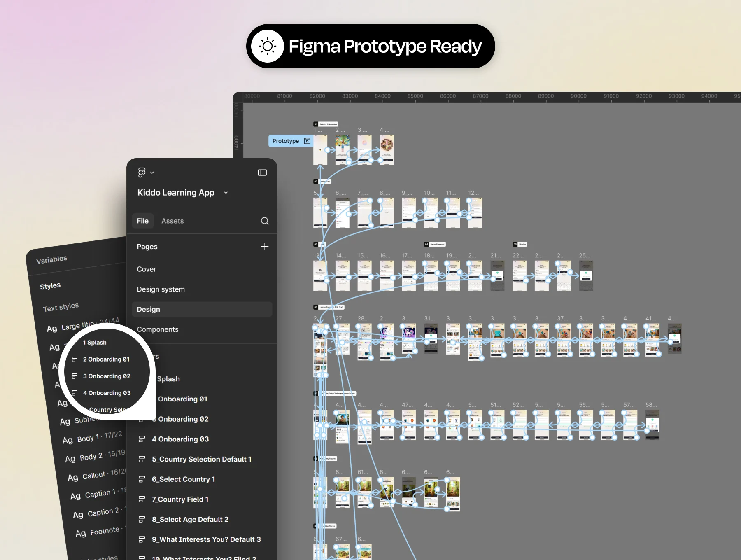Select the Design page
Image resolution: width=741 pixels, height=560 pixels.
click(x=202, y=309)
